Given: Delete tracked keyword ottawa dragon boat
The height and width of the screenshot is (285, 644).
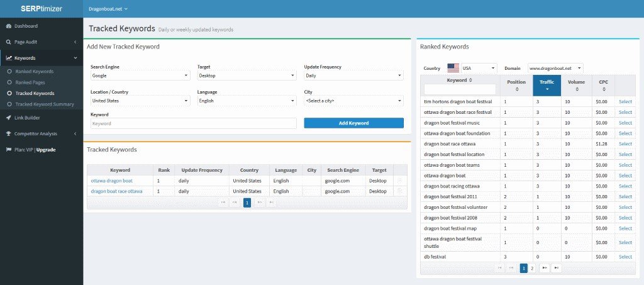Looking at the screenshot, I should click(399, 181).
